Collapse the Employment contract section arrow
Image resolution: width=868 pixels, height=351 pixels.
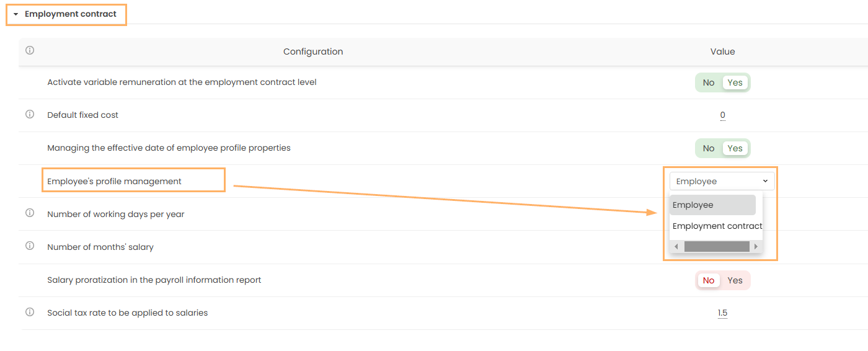tap(15, 14)
